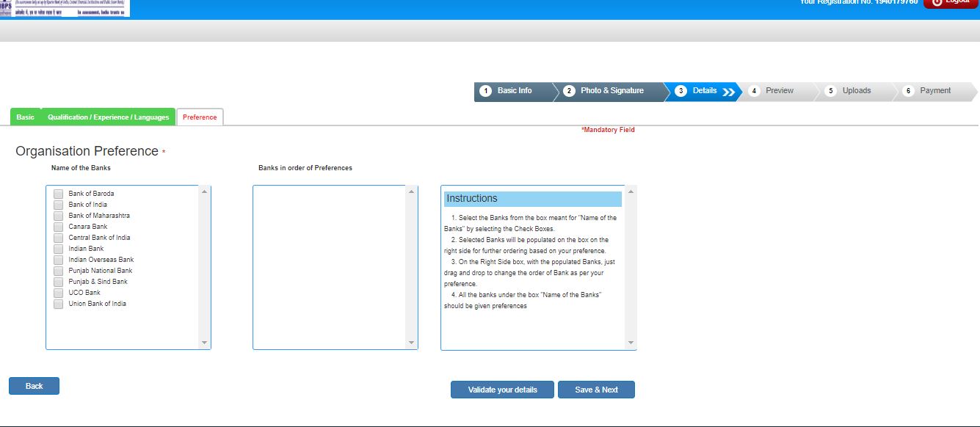Click step 5 Uploads circle indicator
This screenshot has width=980, height=427.
tap(830, 90)
